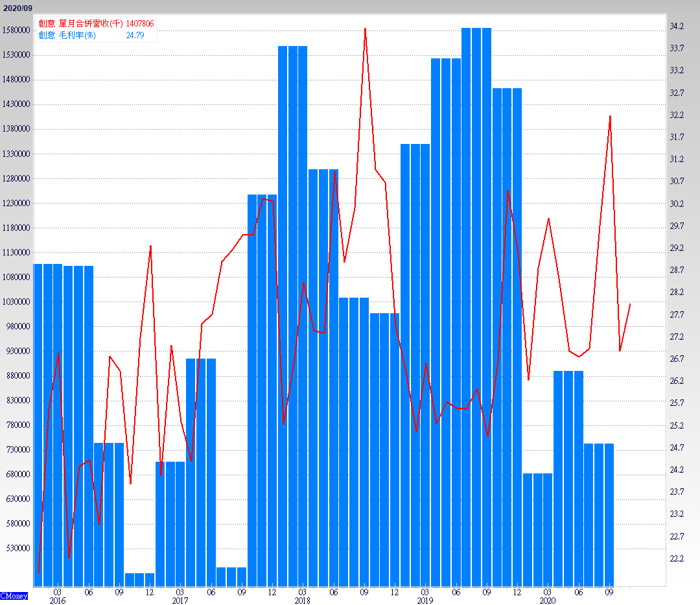Click the CMoney watermark logo
700x605 pixels.
(x=14, y=595)
